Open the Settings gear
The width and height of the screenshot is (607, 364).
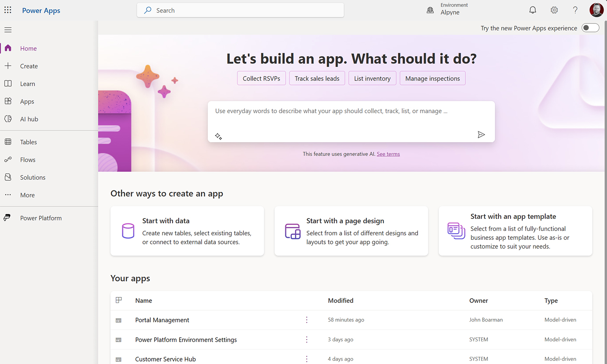click(x=554, y=10)
